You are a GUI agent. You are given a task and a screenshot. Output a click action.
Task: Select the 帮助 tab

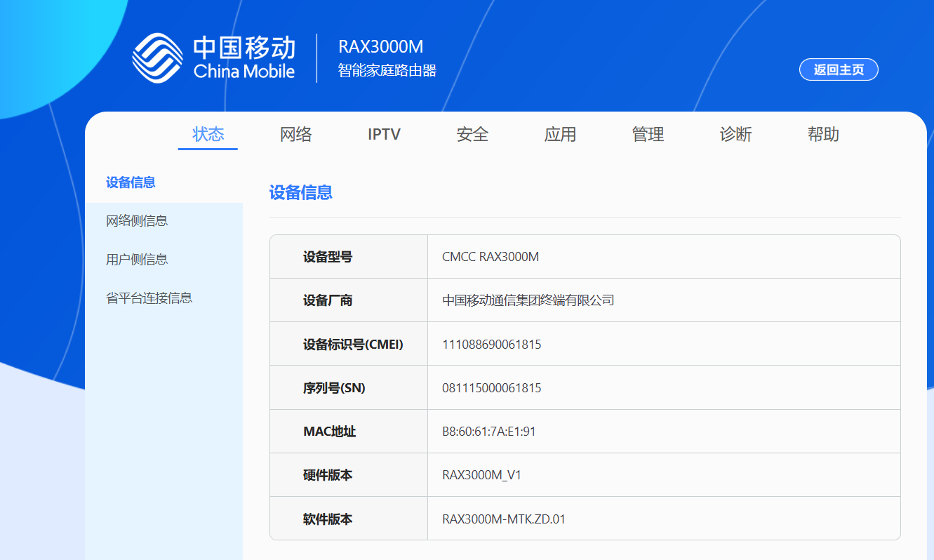coord(823,134)
